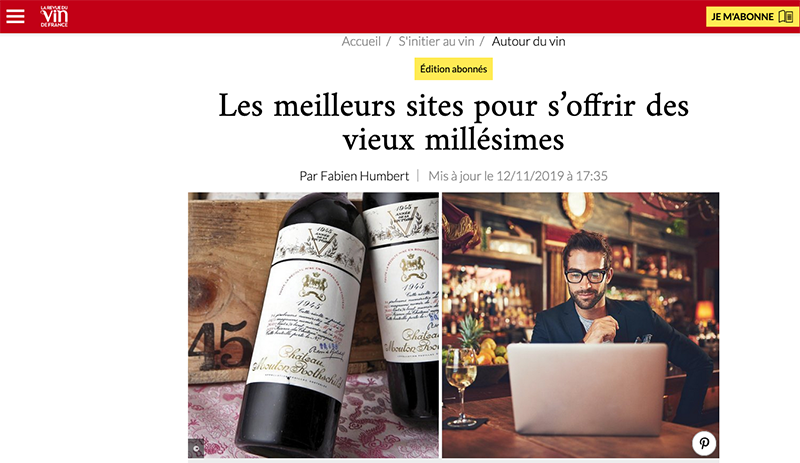Open the hamburger navigation menu
The width and height of the screenshot is (800, 463).
[x=15, y=16]
